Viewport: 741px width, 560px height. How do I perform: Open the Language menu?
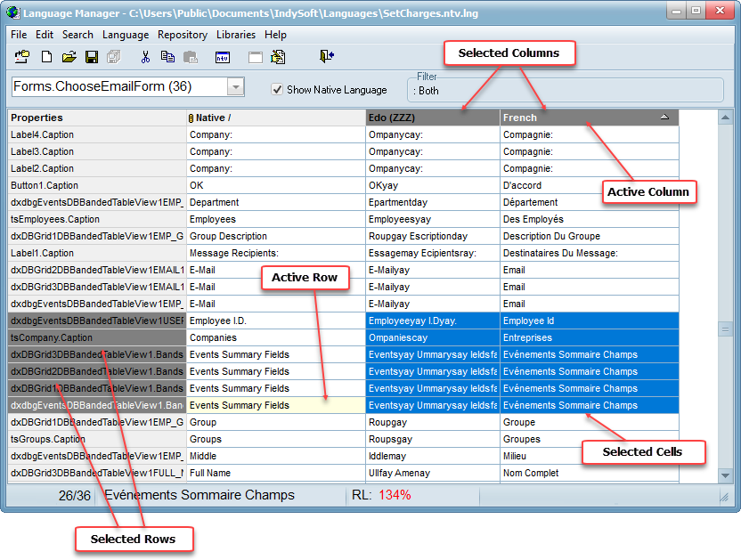(126, 35)
